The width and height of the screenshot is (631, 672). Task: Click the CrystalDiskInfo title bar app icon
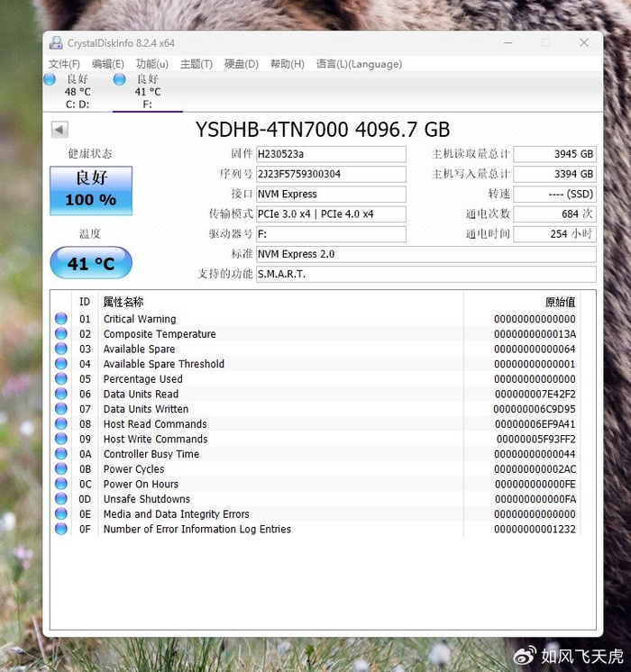click(x=56, y=43)
